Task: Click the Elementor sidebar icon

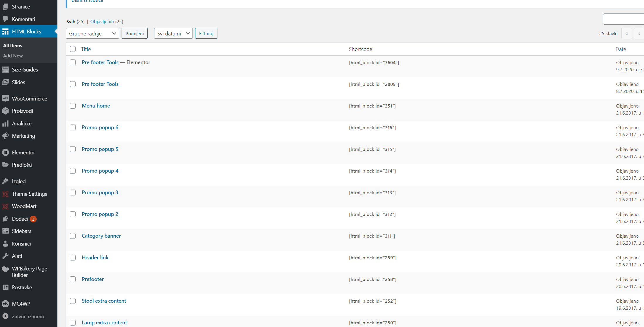Action: (5, 152)
